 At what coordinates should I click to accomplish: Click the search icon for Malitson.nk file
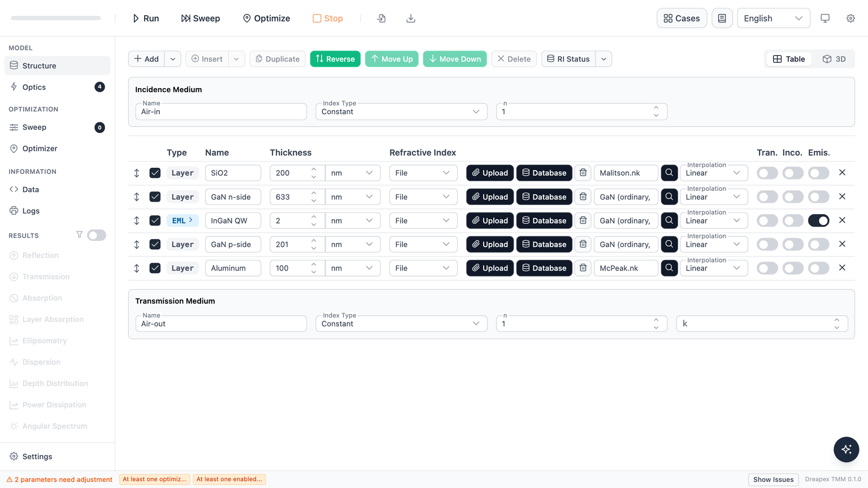coord(669,173)
